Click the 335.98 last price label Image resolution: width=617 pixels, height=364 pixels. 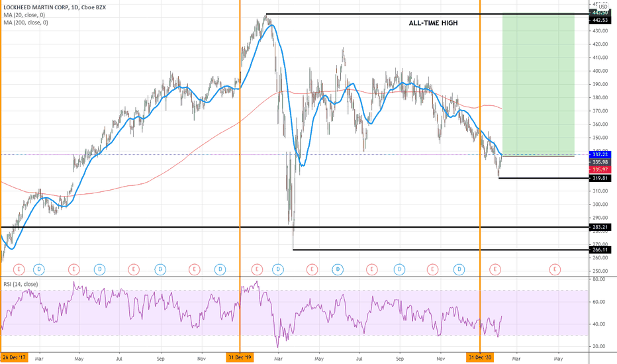pos(600,162)
